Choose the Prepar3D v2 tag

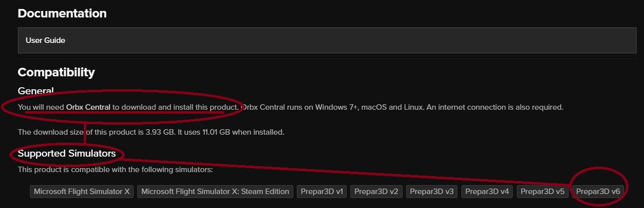(376, 192)
